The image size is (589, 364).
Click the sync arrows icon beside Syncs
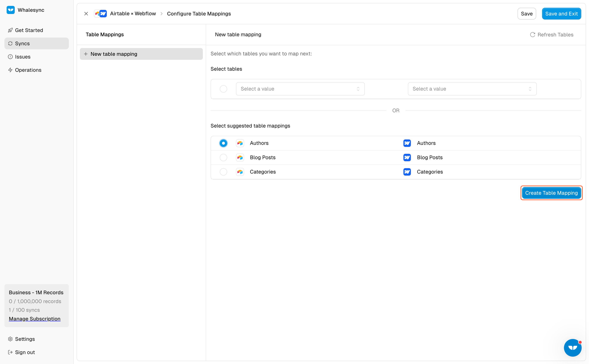point(10,43)
